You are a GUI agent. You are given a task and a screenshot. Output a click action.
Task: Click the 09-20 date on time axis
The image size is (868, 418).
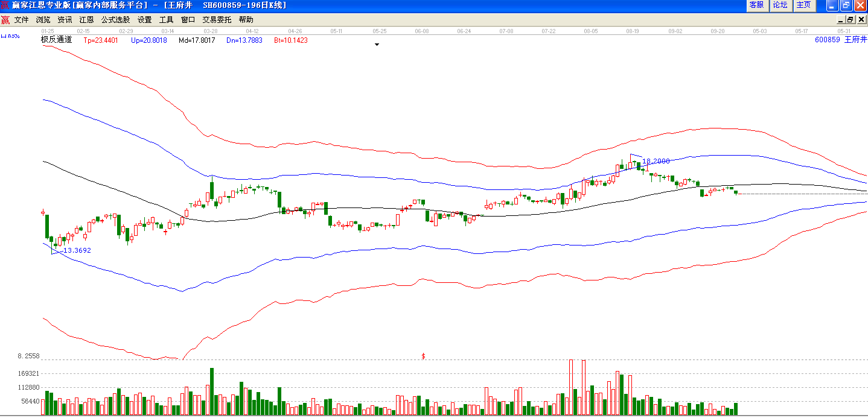click(x=717, y=31)
